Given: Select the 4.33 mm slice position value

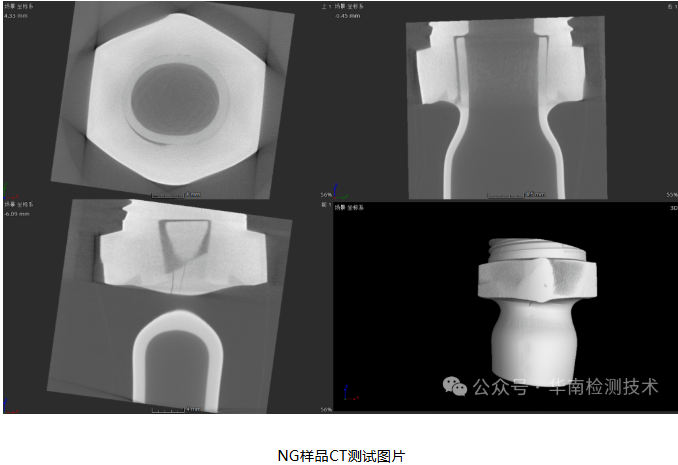Looking at the screenshot, I should (16, 16).
